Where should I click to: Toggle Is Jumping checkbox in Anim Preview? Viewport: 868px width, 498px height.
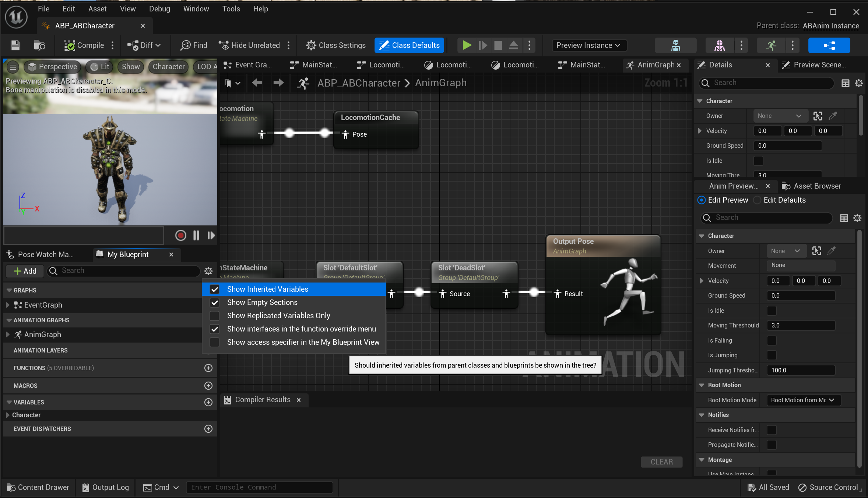point(772,355)
